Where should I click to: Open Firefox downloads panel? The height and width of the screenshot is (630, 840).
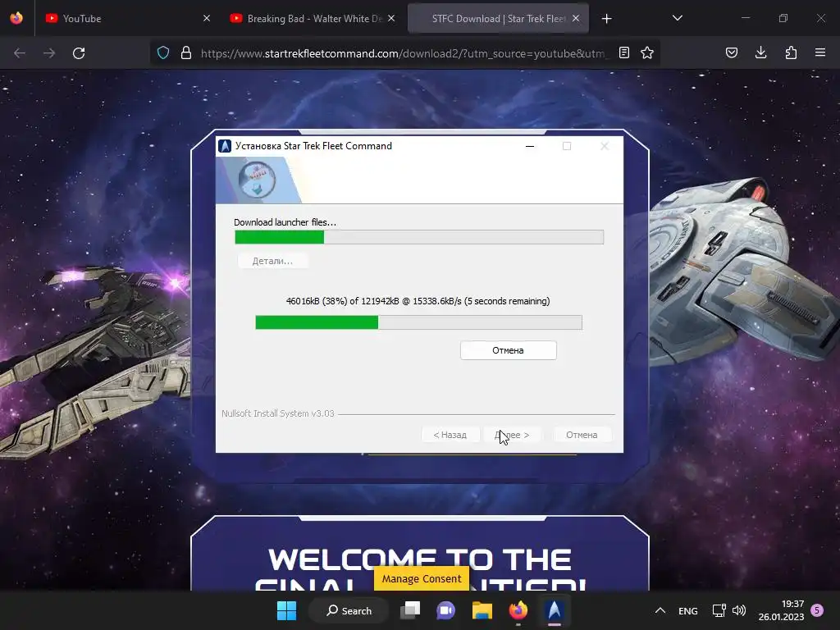[760, 52]
